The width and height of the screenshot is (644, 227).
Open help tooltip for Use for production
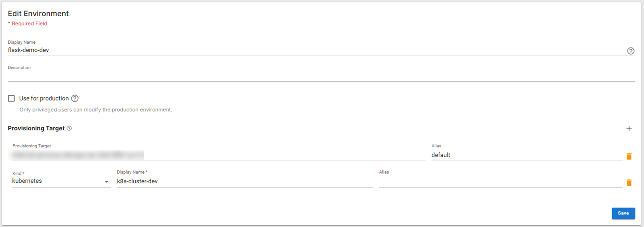click(x=75, y=98)
